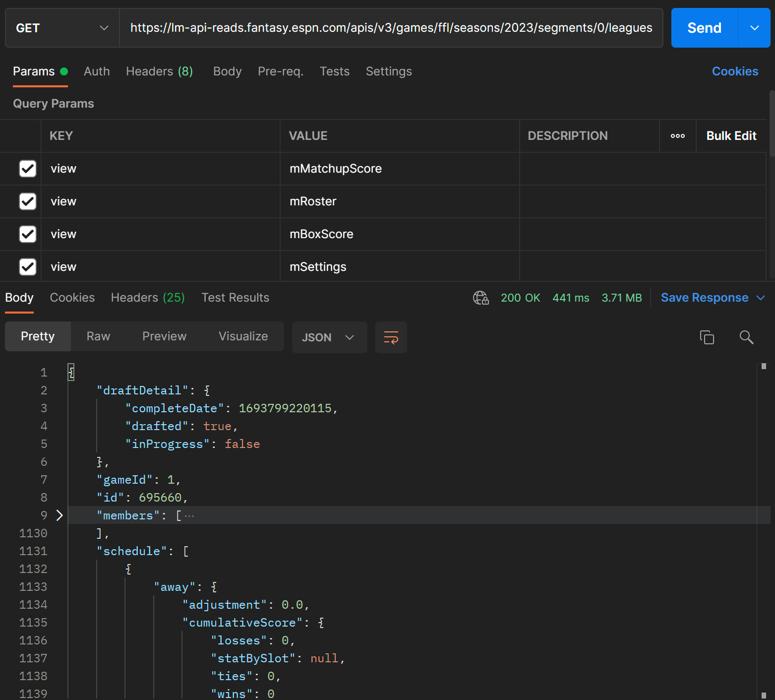Select the Raw response view
Image resolution: width=775 pixels, height=700 pixels.
pyautogui.click(x=98, y=336)
